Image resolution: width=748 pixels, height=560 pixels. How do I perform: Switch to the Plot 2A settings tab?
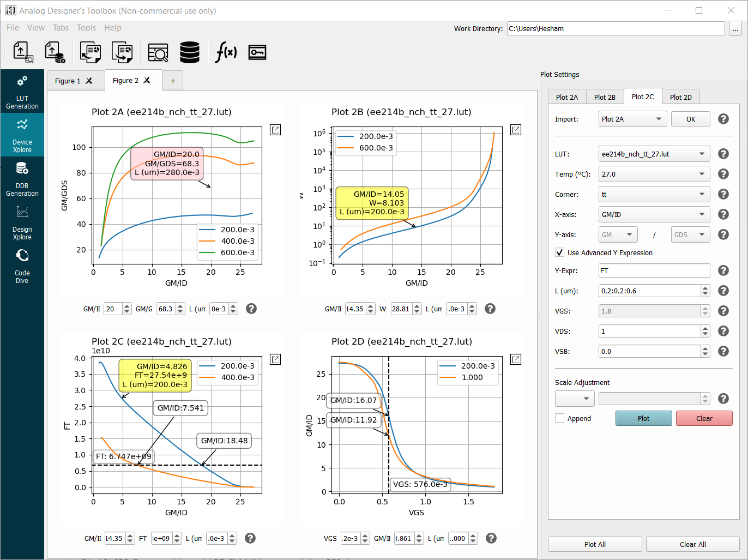click(567, 97)
